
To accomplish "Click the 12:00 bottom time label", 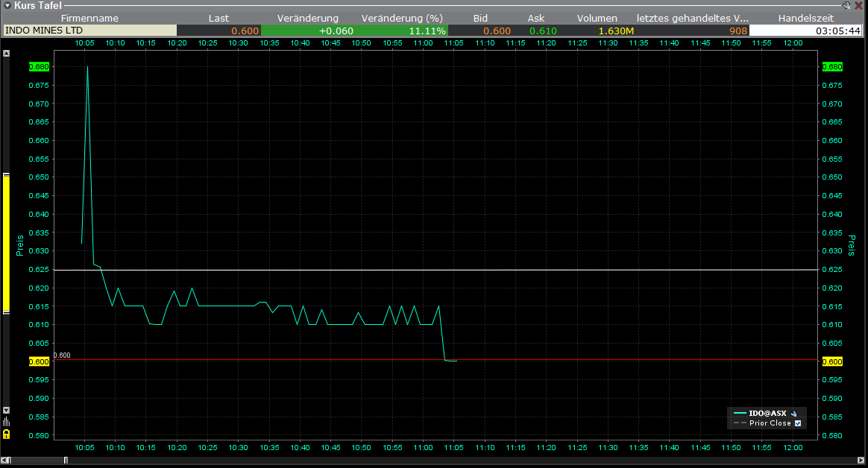I will click(x=793, y=448).
